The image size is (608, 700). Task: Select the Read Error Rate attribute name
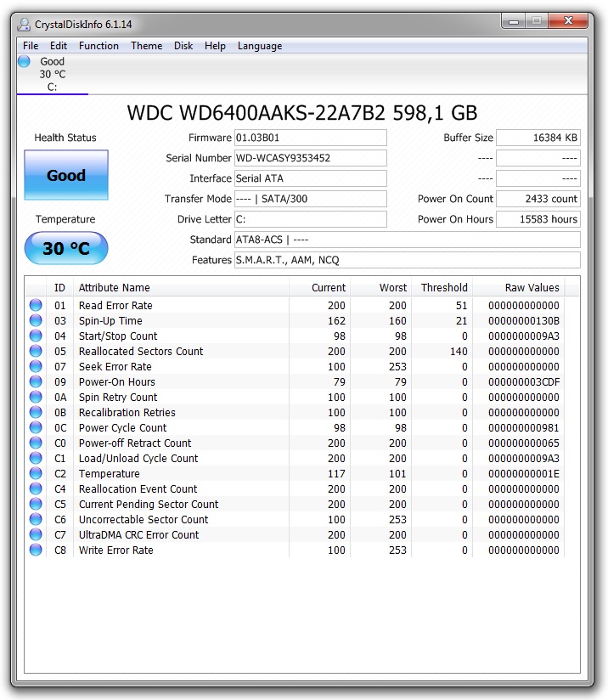(x=115, y=305)
